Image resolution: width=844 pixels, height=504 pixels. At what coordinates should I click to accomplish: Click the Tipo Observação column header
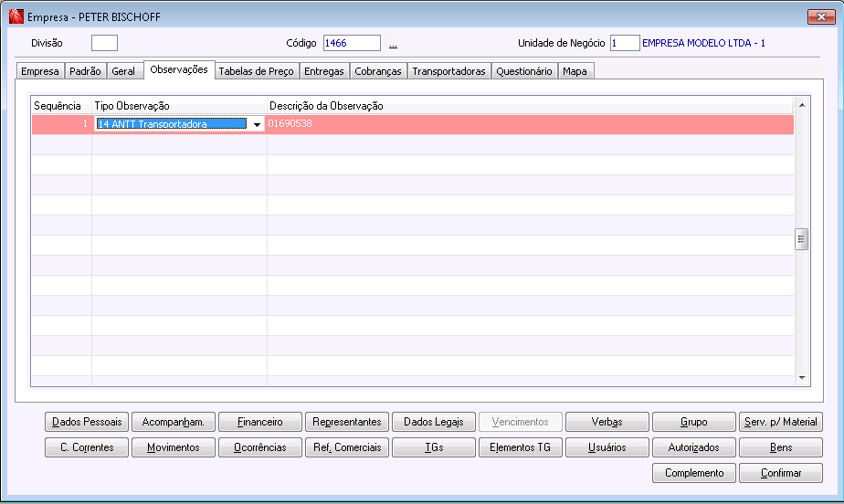[x=179, y=106]
